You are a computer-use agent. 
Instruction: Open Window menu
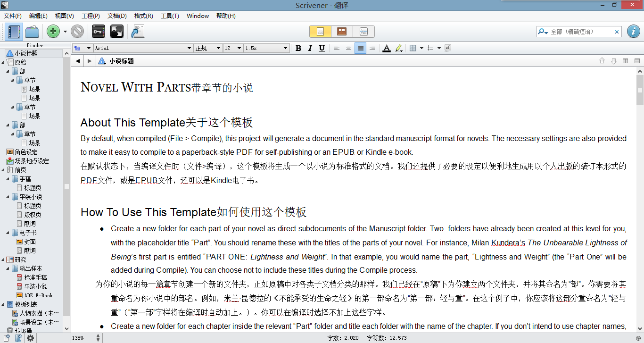pyautogui.click(x=198, y=16)
